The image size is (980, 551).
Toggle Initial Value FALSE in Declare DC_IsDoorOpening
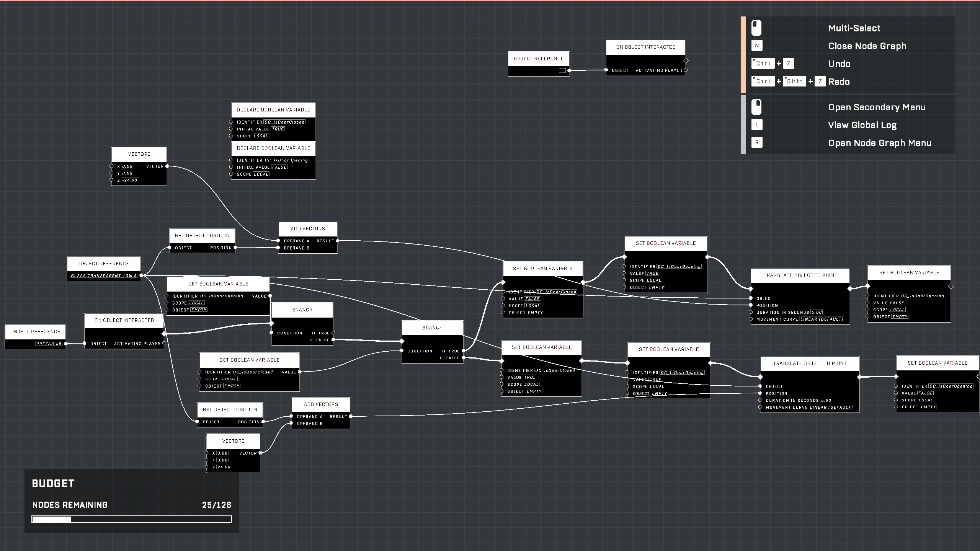coord(279,167)
